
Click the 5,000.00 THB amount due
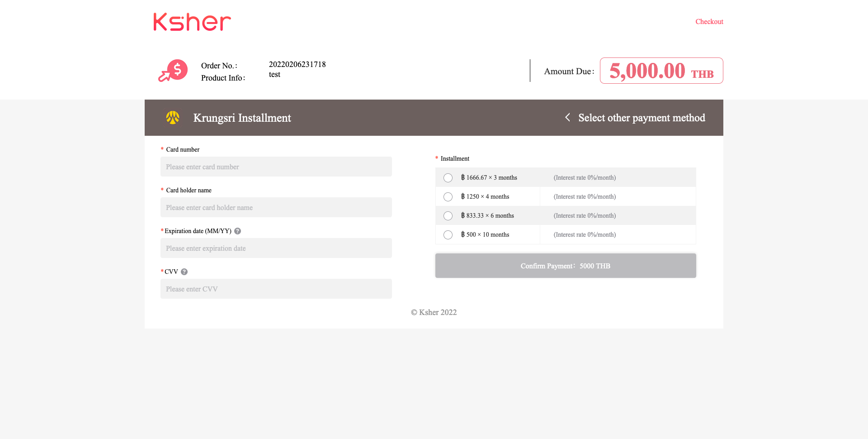click(x=661, y=71)
